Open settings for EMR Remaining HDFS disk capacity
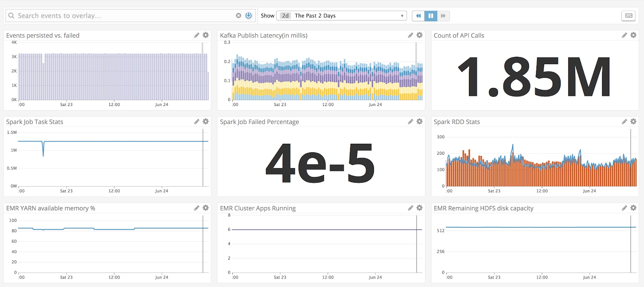644x287 pixels. pyautogui.click(x=633, y=208)
